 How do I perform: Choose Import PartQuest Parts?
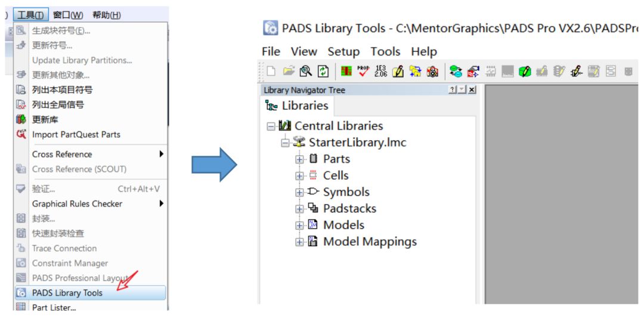pyautogui.click(x=76, y=134)
